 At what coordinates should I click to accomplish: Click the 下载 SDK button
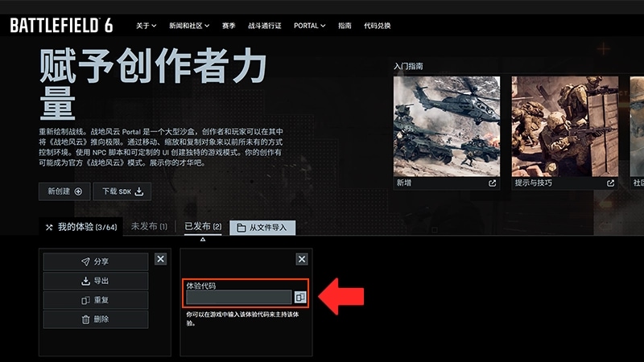[122, 191]
